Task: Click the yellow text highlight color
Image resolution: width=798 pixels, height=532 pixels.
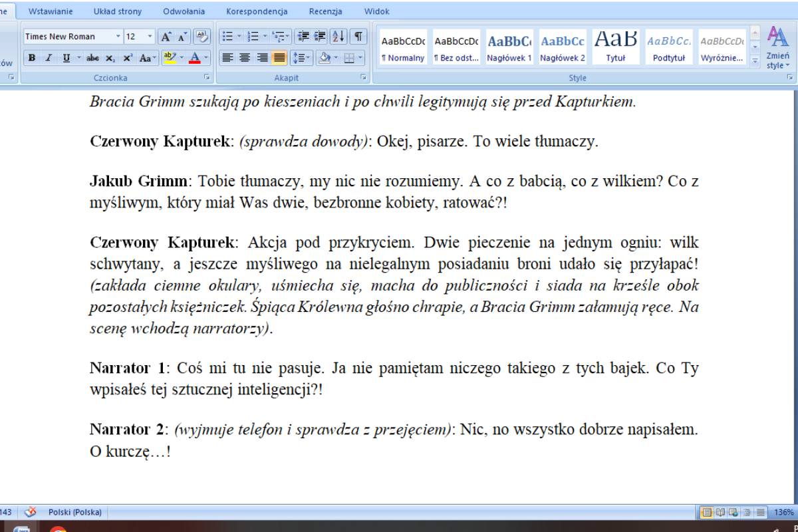Action: 169,58
